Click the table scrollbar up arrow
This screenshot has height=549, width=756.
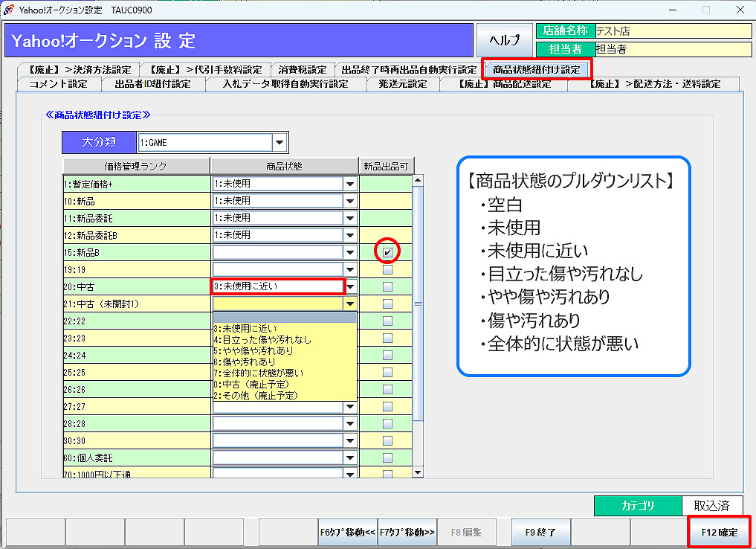click(x=417, y=180)
